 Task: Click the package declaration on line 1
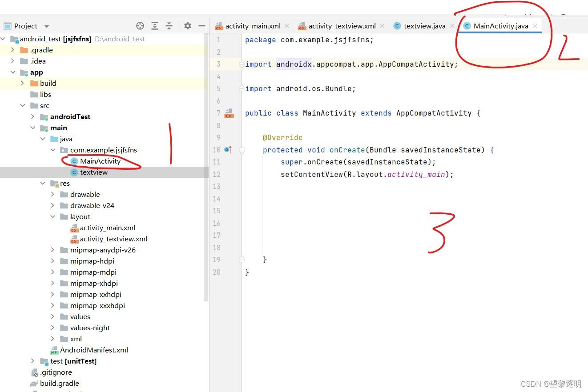pyautogui.click(x=309, y=40)
